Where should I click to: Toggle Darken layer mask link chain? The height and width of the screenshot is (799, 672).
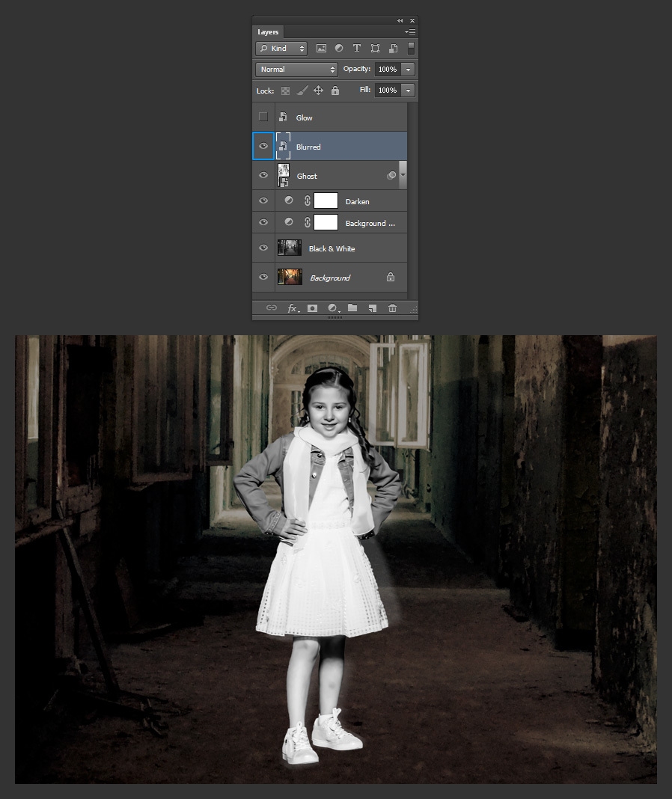point(308,200)
